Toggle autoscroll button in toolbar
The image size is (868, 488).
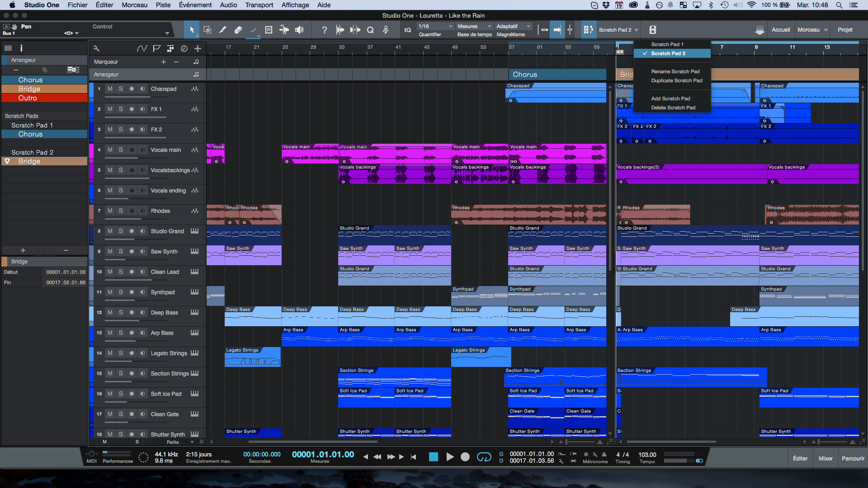(x=557, y=30)
